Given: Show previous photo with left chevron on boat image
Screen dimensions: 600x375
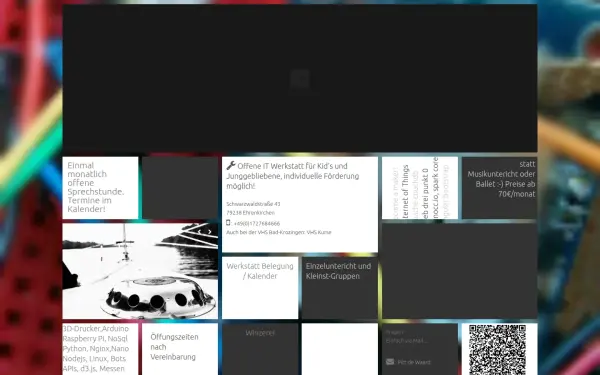Looking at the screenshot, I should click(199, 232).
